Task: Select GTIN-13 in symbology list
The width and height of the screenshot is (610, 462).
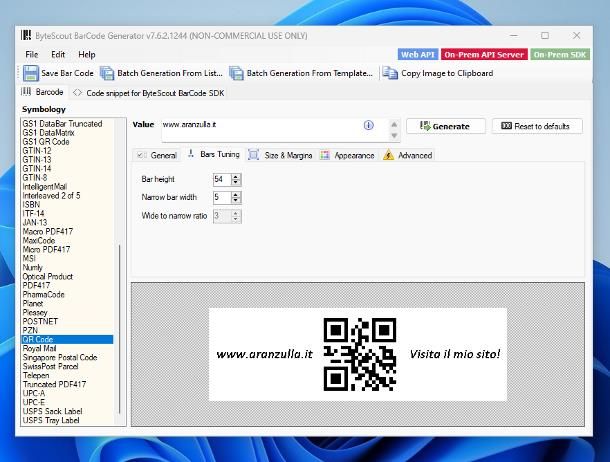Action: (x=37, y=159)
